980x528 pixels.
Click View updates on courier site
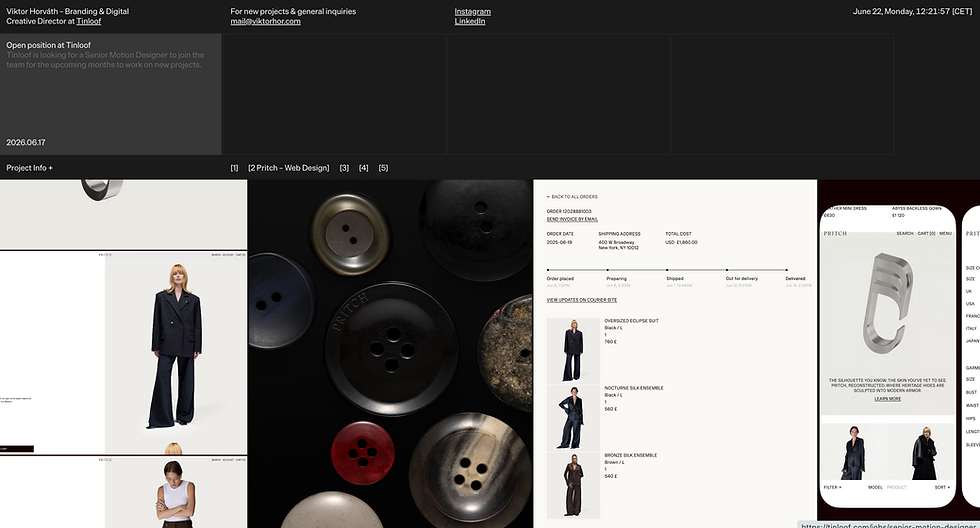(581, 300)
